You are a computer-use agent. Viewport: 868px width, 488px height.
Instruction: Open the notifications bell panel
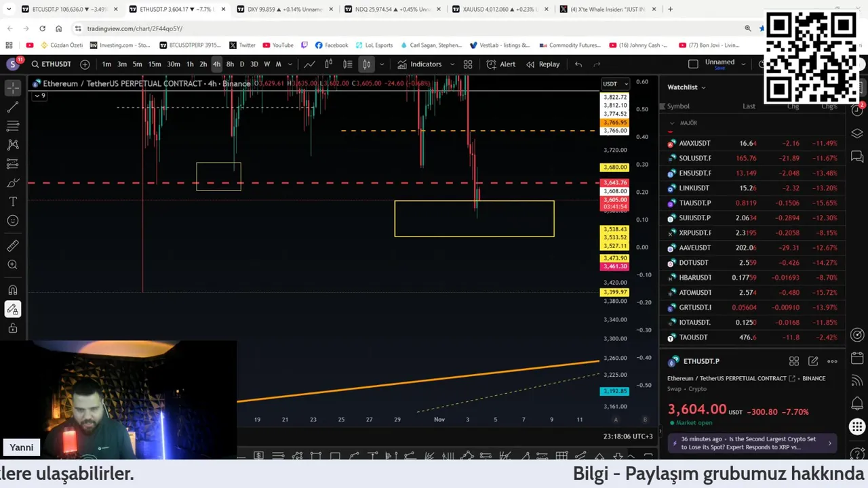tap(857, 404)
